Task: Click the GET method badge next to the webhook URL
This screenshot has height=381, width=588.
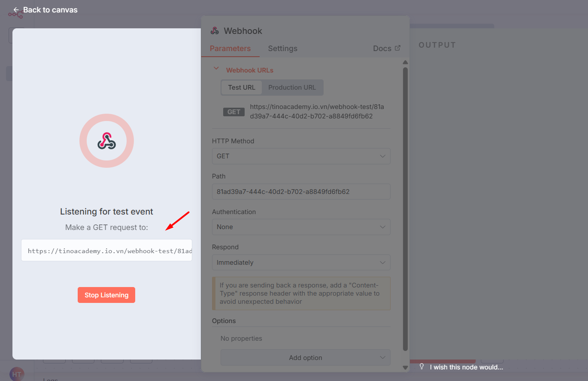Action: click(x=233, y=112)
